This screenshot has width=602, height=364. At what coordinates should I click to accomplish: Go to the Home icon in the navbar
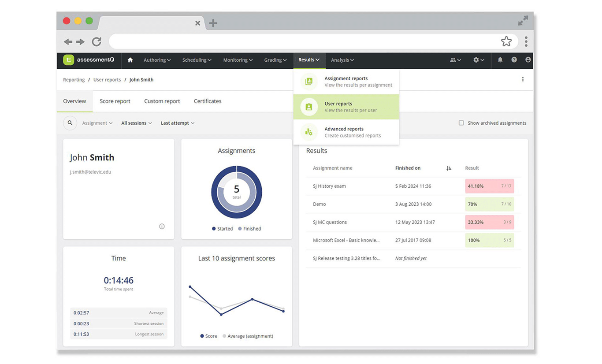[130, 60]
